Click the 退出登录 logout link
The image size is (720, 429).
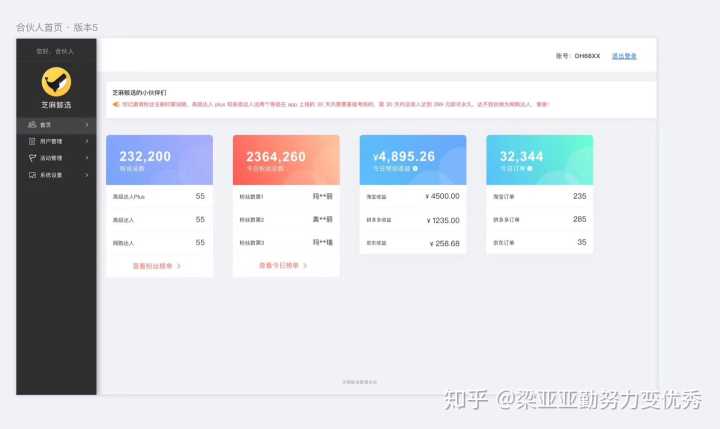coord(624,56)
